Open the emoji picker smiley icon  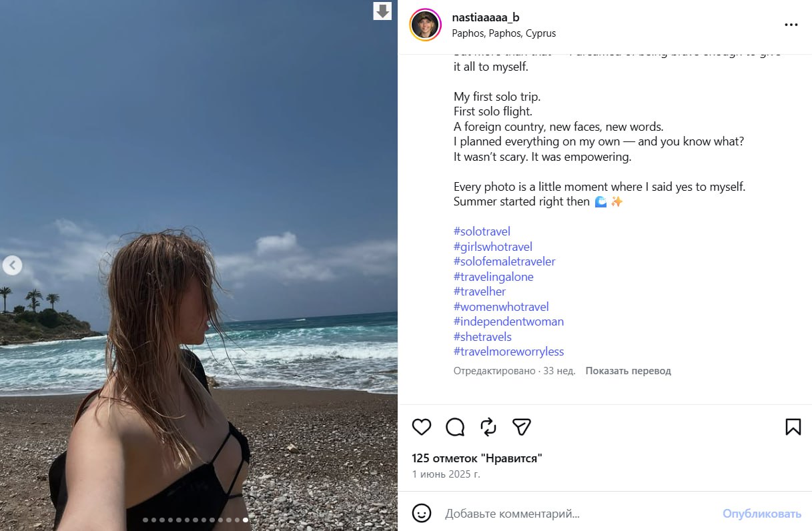[421, 513]
